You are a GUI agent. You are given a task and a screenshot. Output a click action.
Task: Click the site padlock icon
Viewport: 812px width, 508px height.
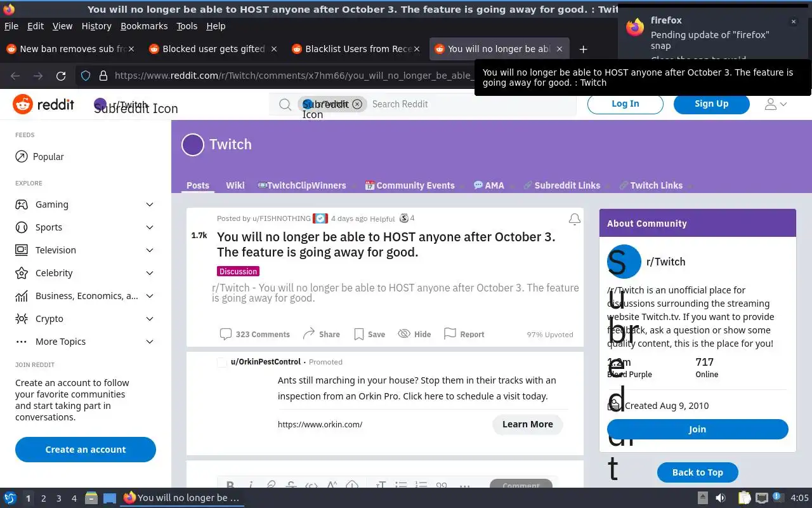click(x=103, y=76)
